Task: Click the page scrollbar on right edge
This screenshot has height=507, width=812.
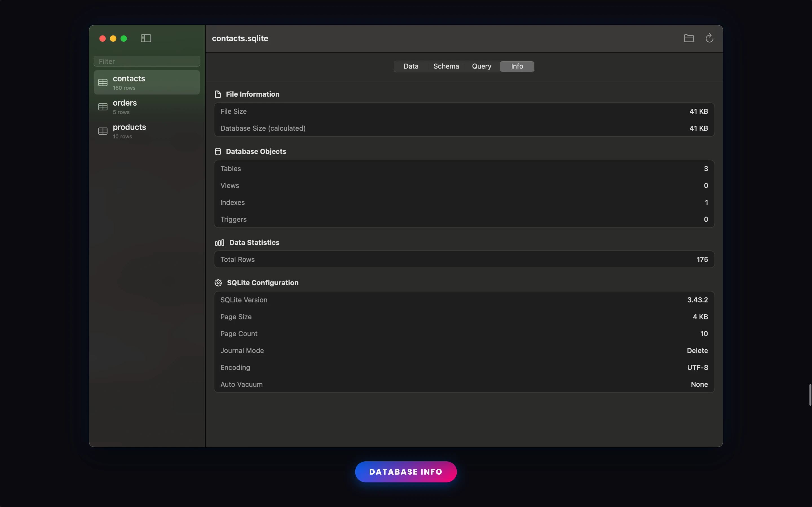Action: point(810,395)
